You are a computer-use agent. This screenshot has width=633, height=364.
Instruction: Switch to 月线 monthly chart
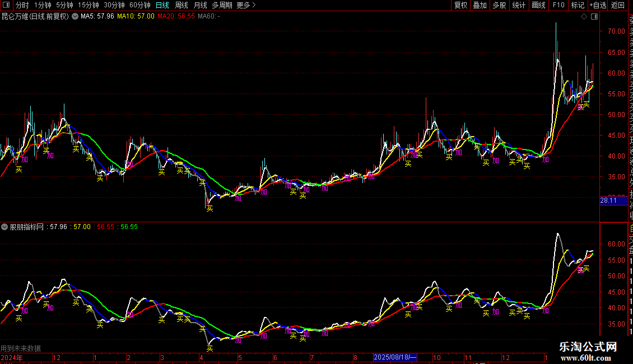(200, 5)
